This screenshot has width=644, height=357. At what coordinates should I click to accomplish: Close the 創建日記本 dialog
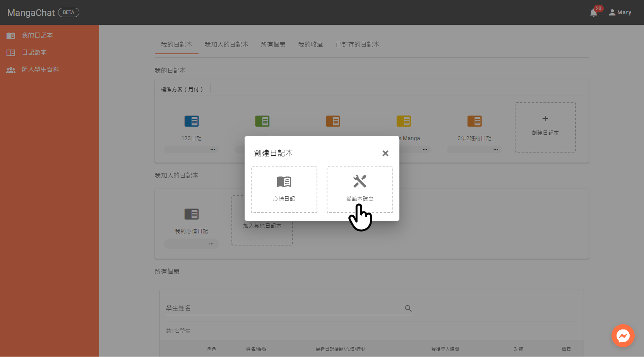385,153
